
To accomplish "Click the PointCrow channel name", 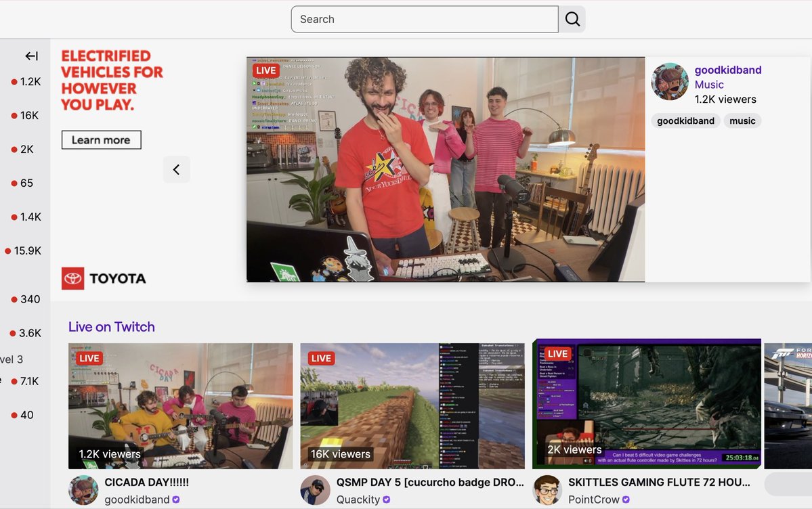I will pos(593,500).
